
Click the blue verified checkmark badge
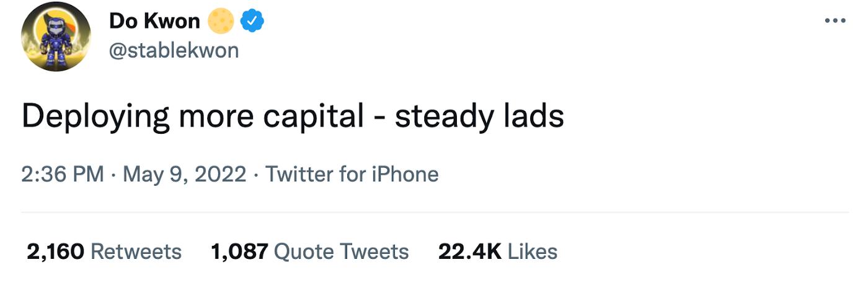point(252,22)
